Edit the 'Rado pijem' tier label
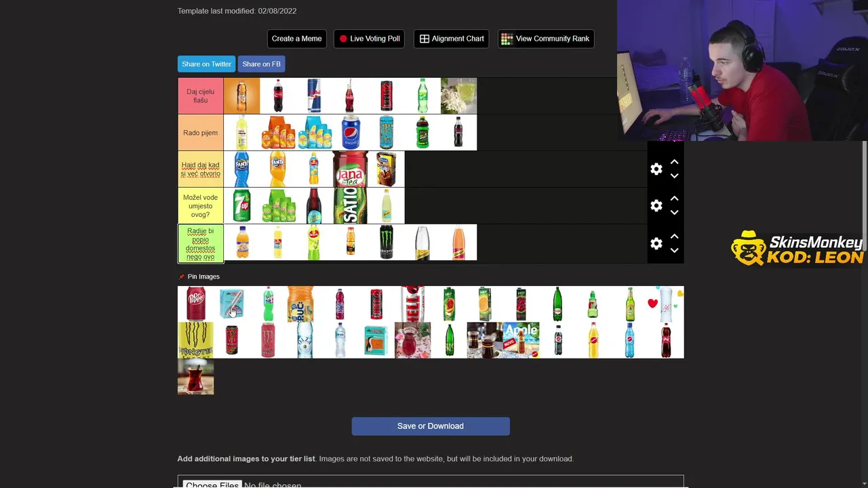Image resolution: width=868 pixels, height=488 pixels. [200, 133]
